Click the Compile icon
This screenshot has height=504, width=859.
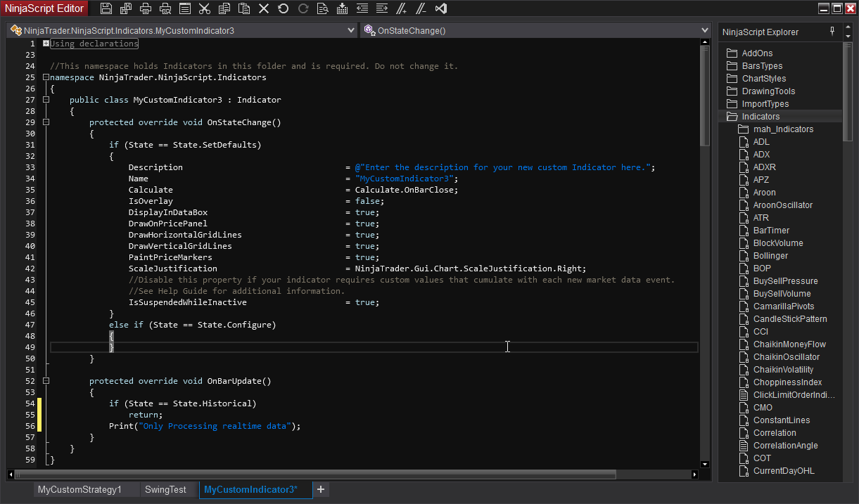[342, 8]
